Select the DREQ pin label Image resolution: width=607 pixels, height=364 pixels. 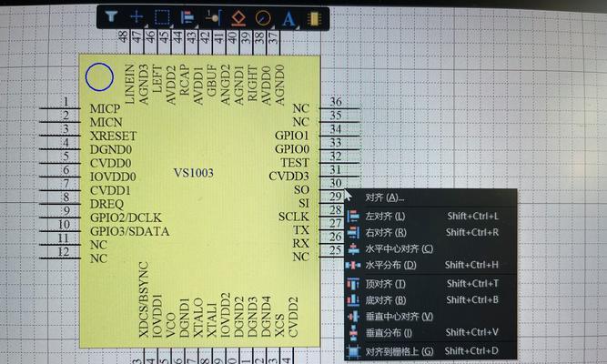(106, 204)
